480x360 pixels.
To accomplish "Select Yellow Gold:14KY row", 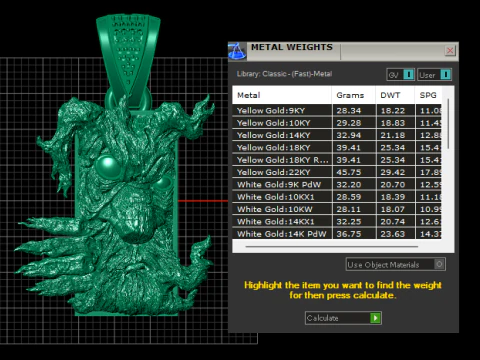I will click(337, 135).
